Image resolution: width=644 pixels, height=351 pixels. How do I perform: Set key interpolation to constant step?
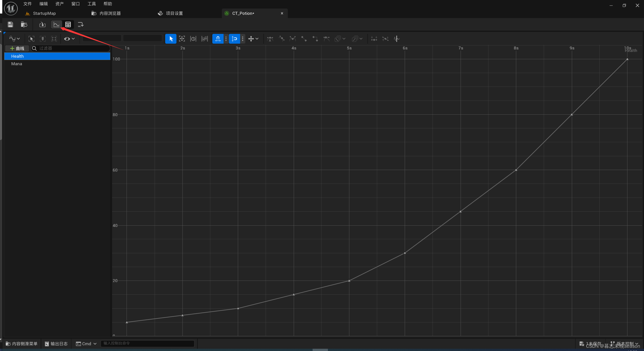point(315,39)
